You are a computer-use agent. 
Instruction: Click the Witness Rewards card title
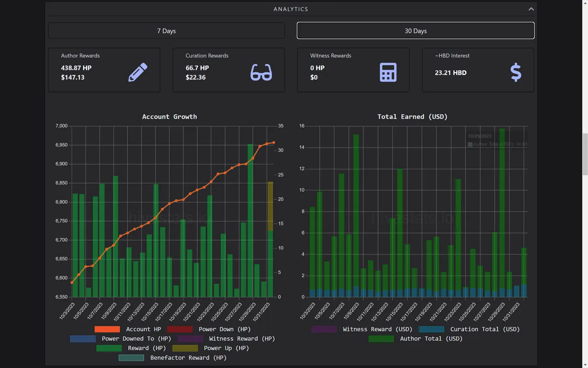[331, 56]
